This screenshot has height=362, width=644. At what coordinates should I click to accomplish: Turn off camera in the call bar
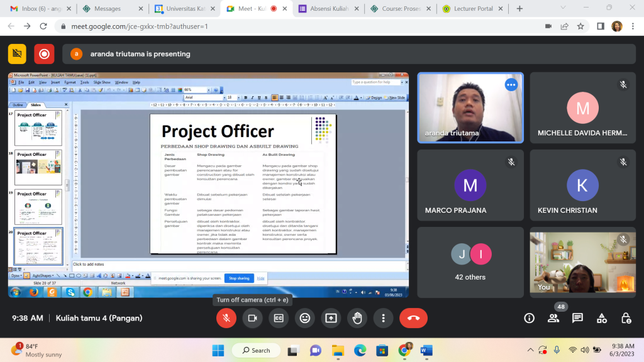click(x=253, y=318)
